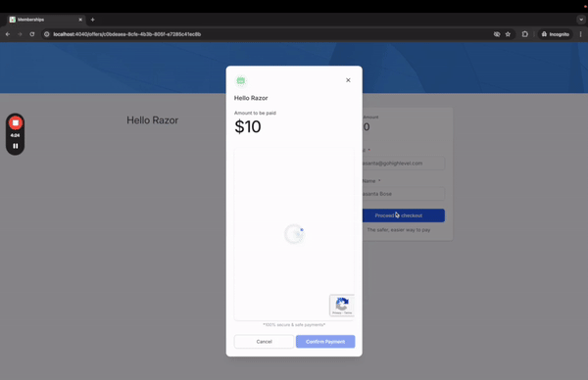This screenshot has width=588, height=380.
Task: Close the Hello Razor payment dialog
Action: click(348, 80)
